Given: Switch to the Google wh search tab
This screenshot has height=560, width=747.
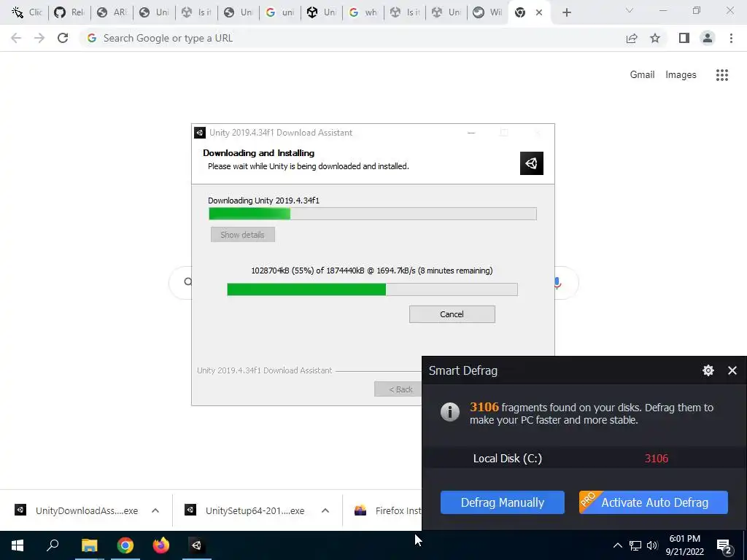Looking at the screenshot, I should 363,12.
